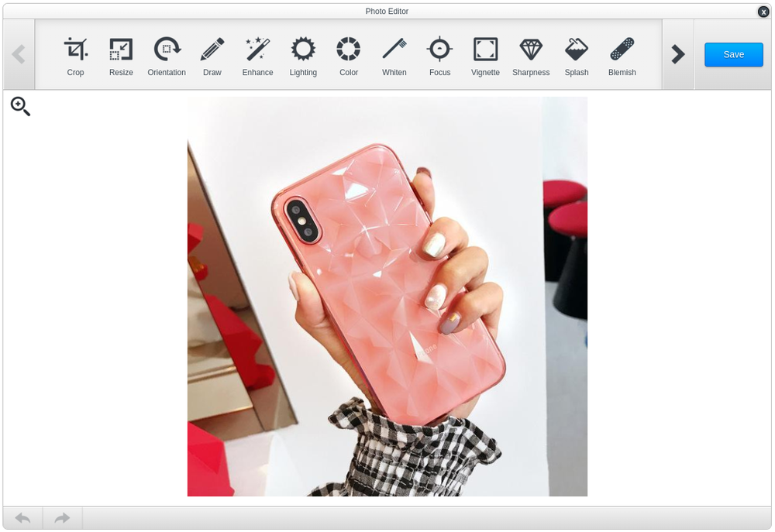Open the Color adjustments
Screen dimensions: 775x532
(348, 54)
